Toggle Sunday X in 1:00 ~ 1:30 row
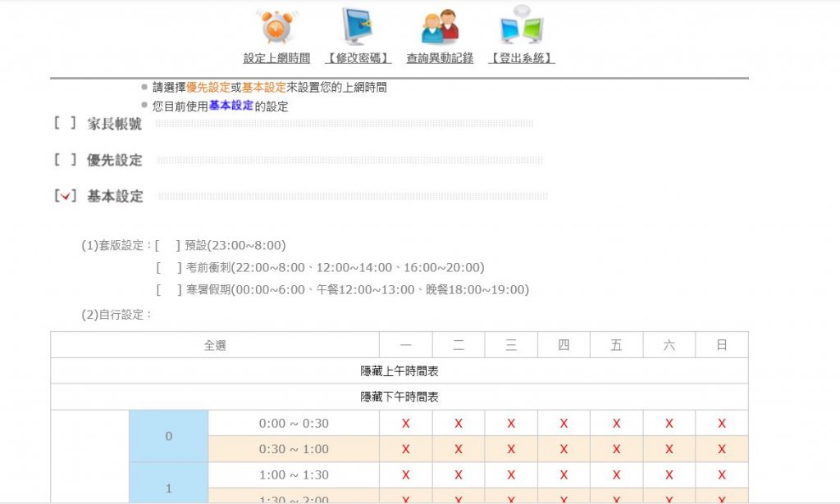Image resolution: width=840 pixels, height=504 pixels. 722,474
